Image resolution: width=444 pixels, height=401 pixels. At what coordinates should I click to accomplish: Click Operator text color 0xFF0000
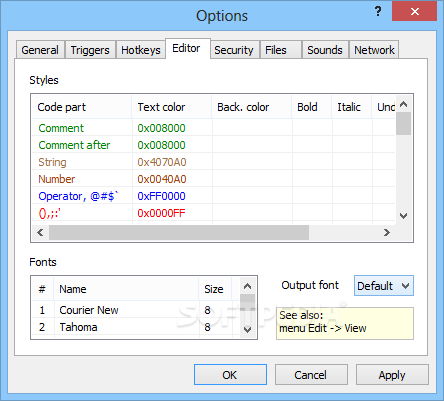pyautogui.click(x=161, y=196)
